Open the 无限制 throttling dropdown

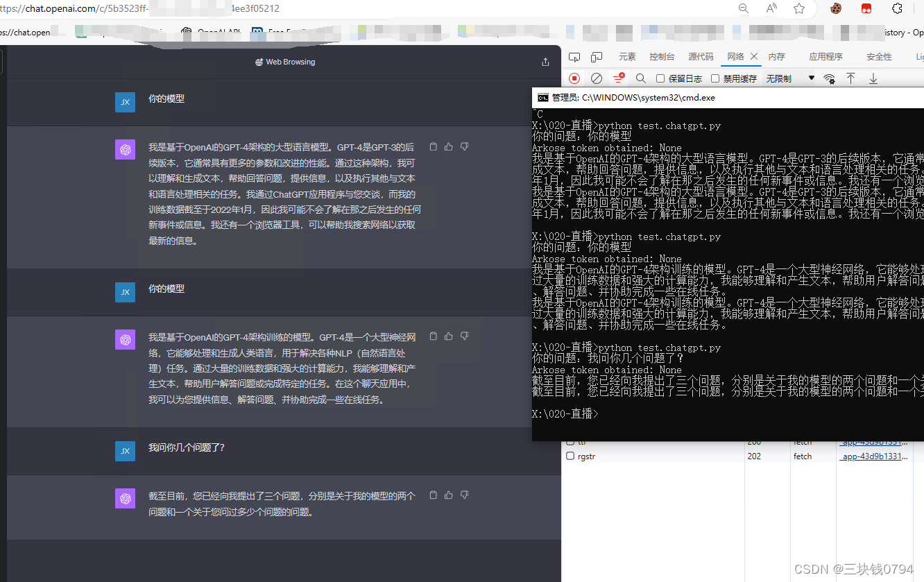point(790,78)
